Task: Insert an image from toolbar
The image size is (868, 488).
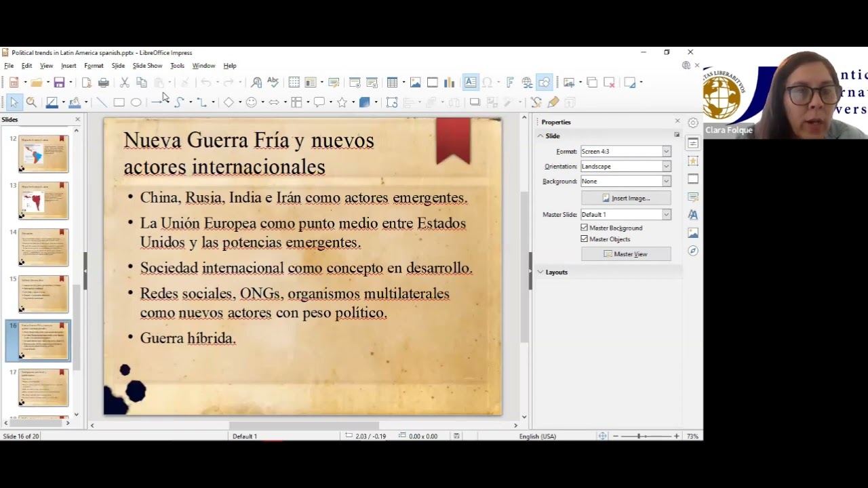Action: (x=415, y=83)
